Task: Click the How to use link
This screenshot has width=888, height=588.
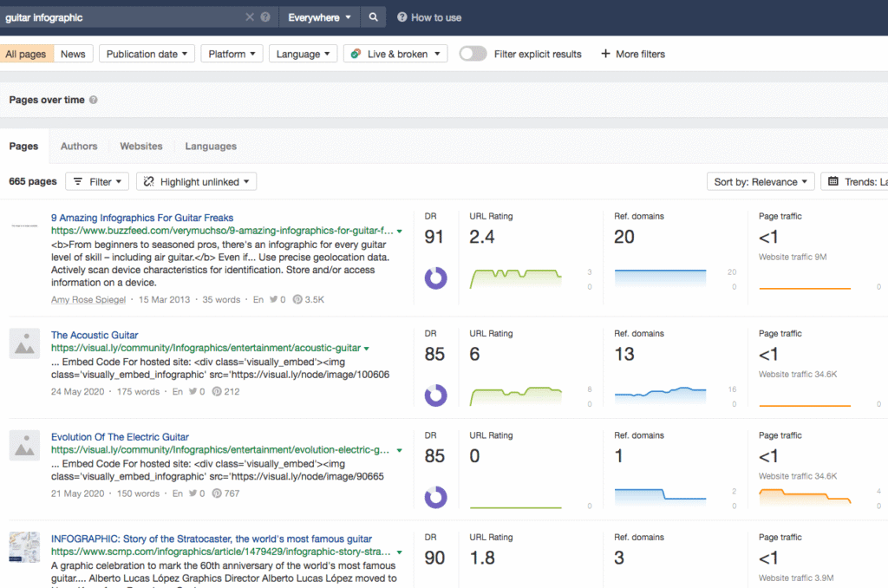Action: (x=429, y=17)
